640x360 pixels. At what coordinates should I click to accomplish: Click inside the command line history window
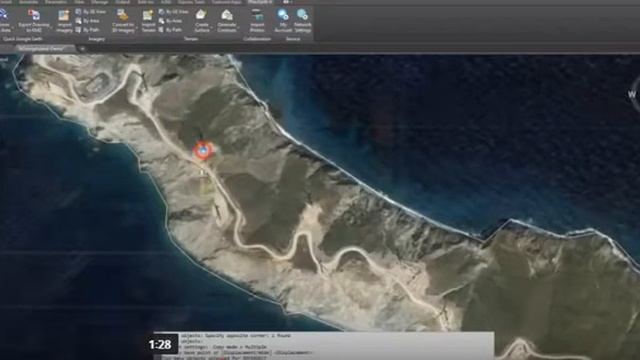[x=324, y=345]
